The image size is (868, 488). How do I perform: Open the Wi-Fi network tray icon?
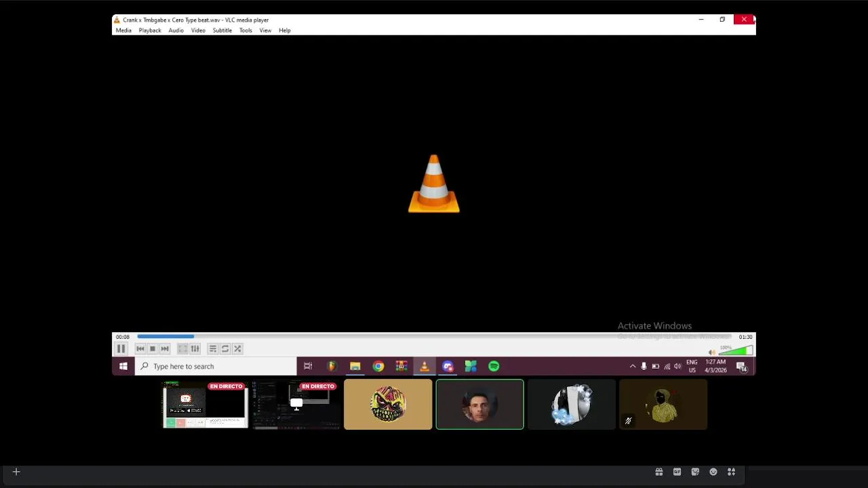tap(667, 367)
